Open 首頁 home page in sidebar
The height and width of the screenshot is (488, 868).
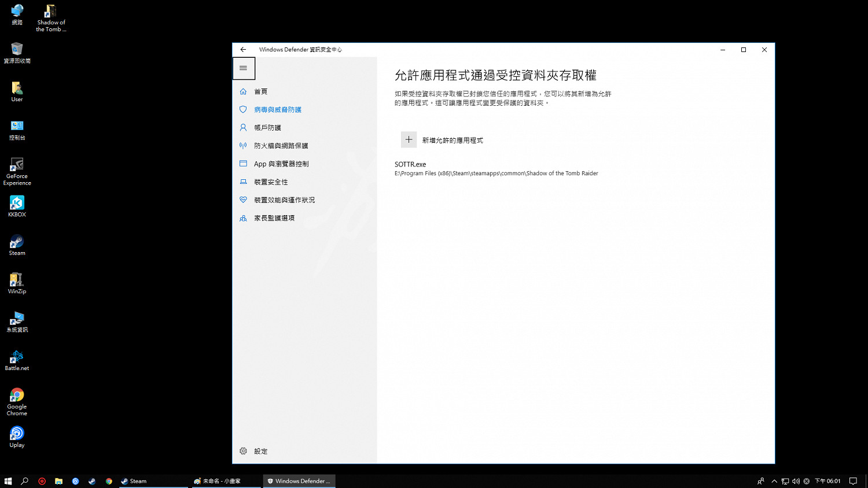pyautogui.click(x=260, y=91)
